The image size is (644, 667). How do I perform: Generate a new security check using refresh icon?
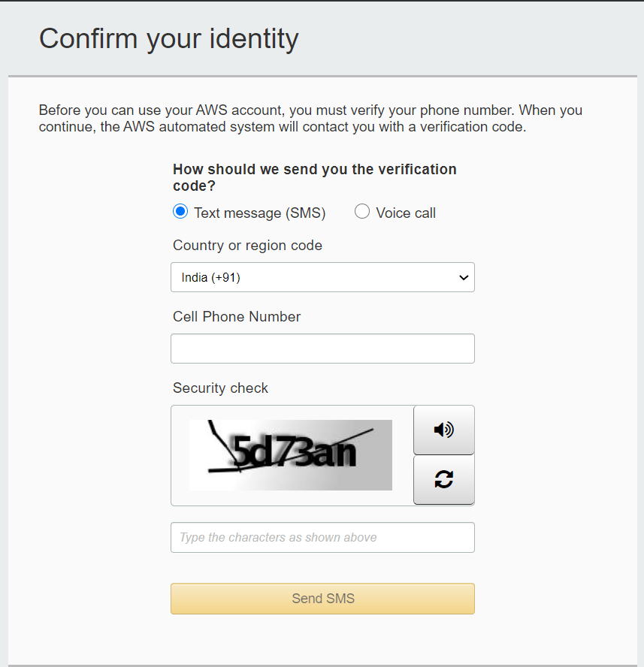(x=443, y=479)
